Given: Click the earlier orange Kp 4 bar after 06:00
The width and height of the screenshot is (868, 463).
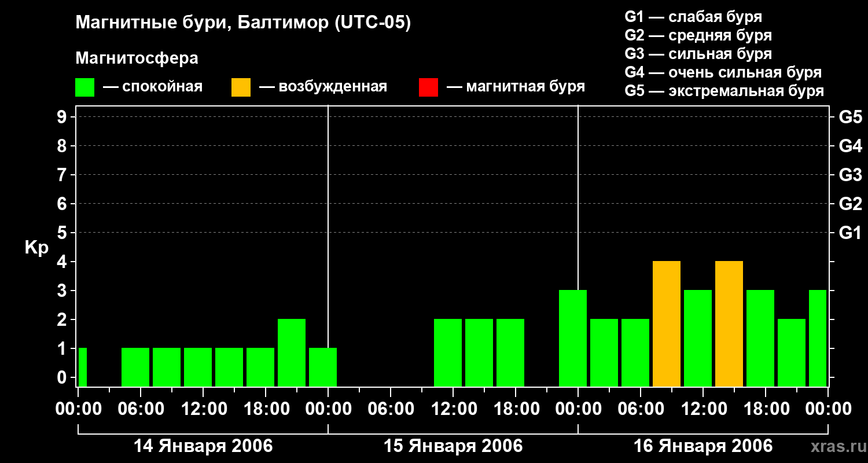Looking at the screenshot, I should (667, 324).
